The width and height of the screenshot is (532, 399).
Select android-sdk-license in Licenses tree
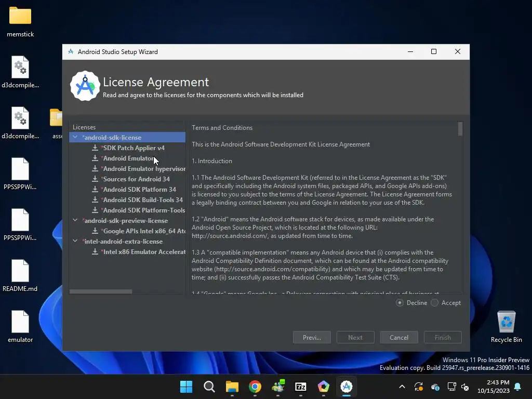[127, 137]
